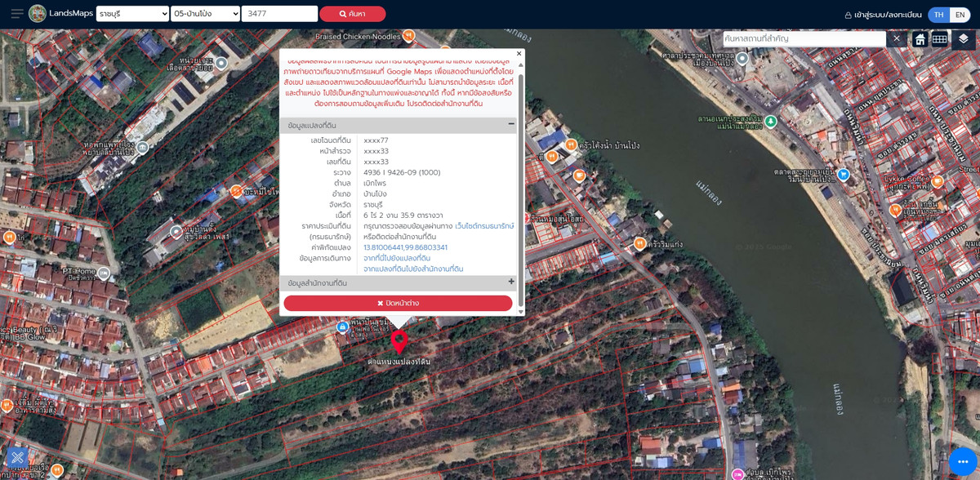Screen dimensions: 980x480
Task: Switch language to TH
Action: [939, 15]
